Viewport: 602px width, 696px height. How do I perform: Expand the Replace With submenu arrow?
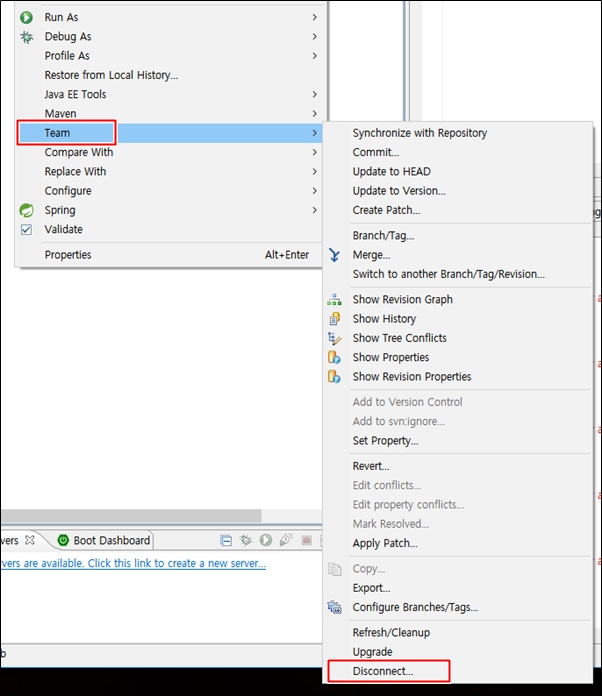[314, 172]
